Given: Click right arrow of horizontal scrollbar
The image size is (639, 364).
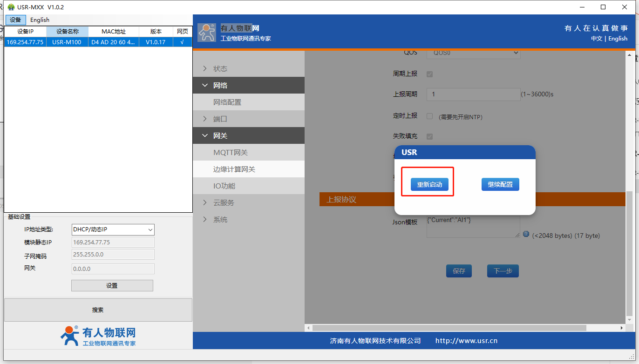Looking at the screenshot, I should click(x=622, y=328).
